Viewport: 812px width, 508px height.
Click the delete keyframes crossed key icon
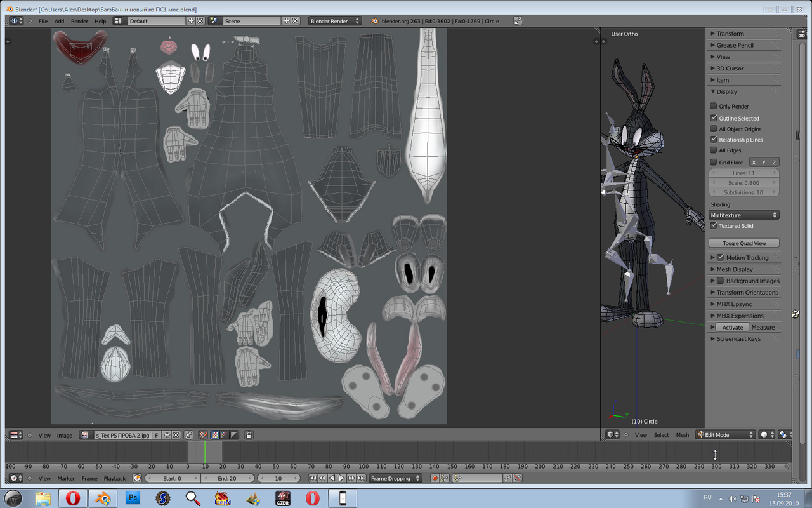click(517, 478)
